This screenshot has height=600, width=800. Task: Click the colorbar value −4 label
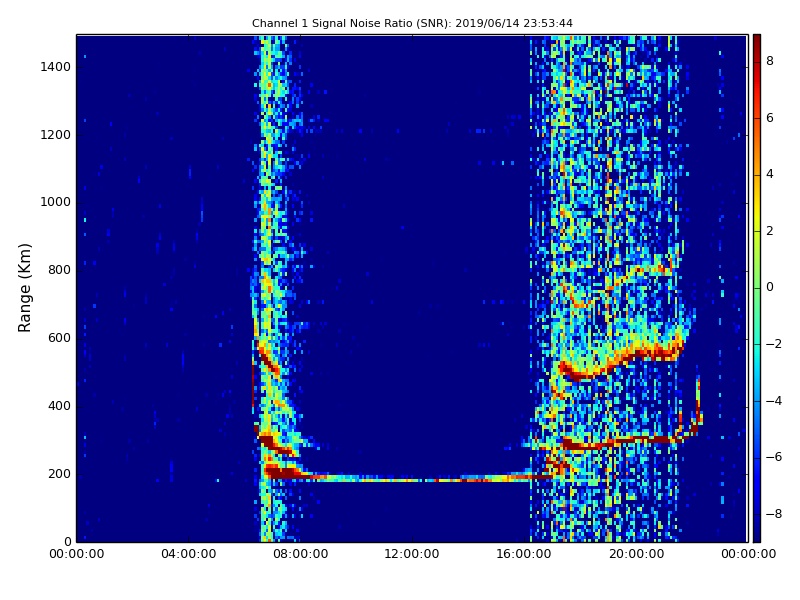[x=774, y=401]
